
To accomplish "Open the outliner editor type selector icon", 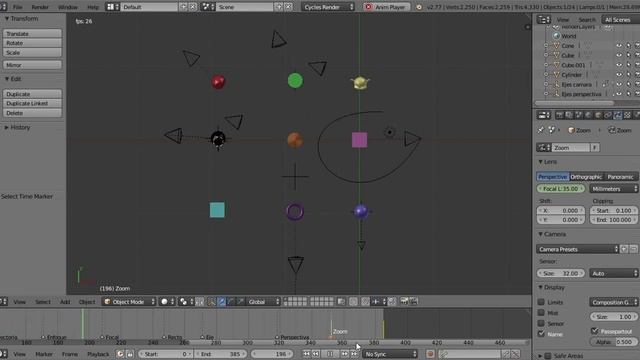I will [544, 19].
